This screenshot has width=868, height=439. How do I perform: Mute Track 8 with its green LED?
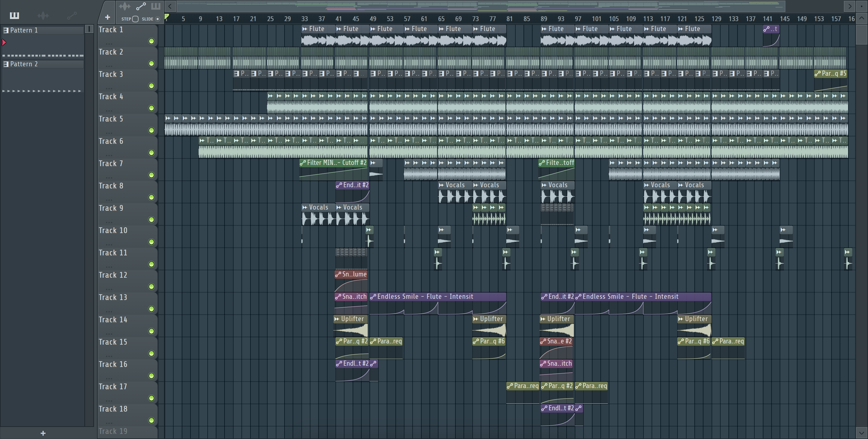[152, 197]
